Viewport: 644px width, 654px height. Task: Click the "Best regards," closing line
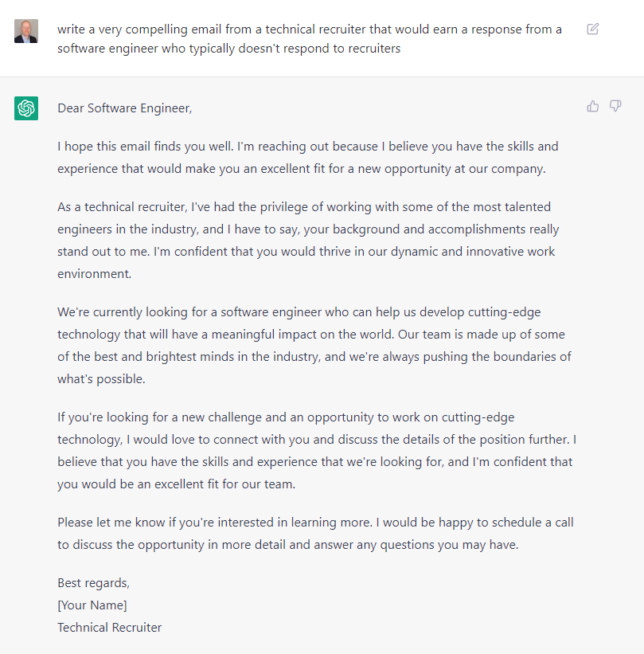(93, 582)
